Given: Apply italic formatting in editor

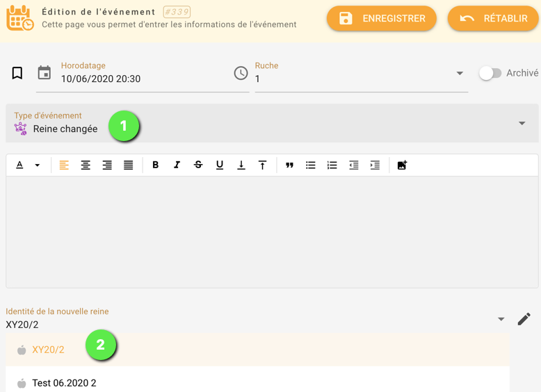Looking at the screenshot, I should (177, 165).
